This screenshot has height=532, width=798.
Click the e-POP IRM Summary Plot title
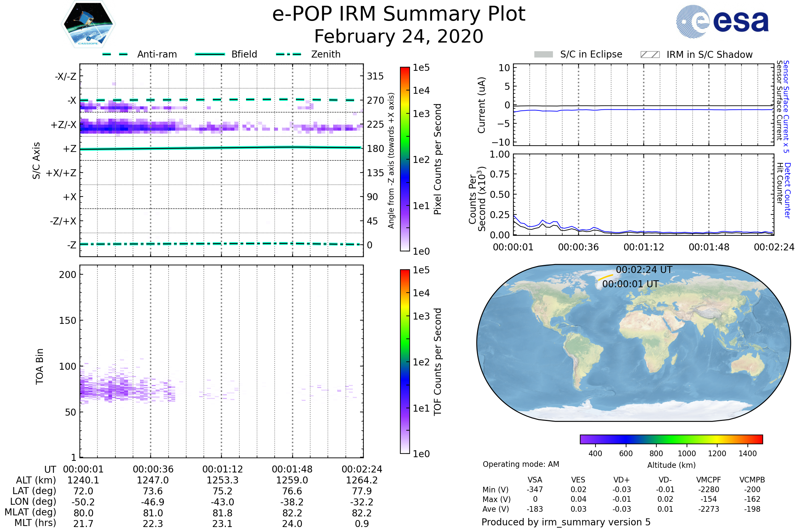coord(399,14)
